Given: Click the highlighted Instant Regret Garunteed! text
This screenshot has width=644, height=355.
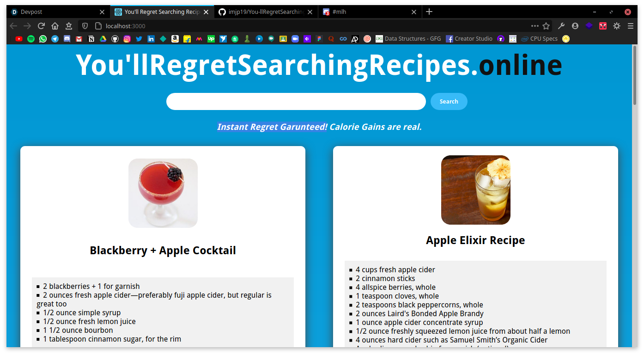Looking at the screenshot, I should coord(272,127).
